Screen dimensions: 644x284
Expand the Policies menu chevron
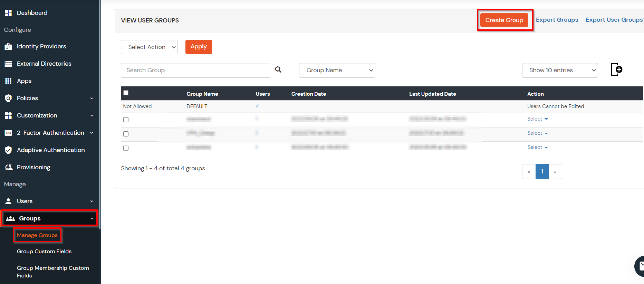coord(92,98)
